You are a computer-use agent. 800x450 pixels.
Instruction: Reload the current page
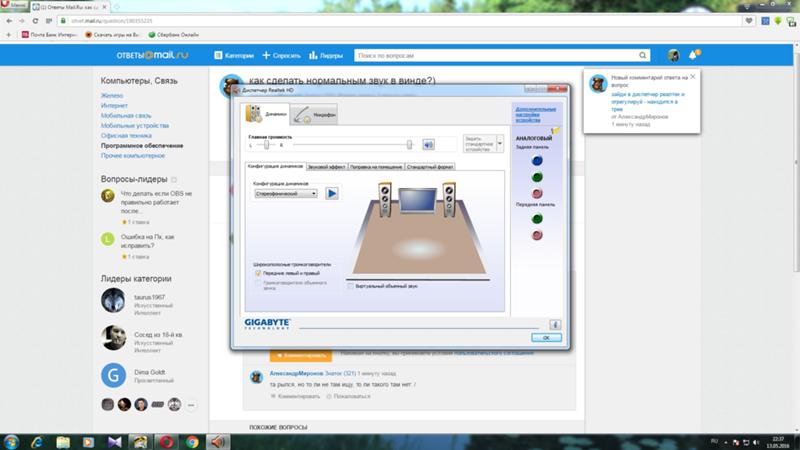pos(35,21)
